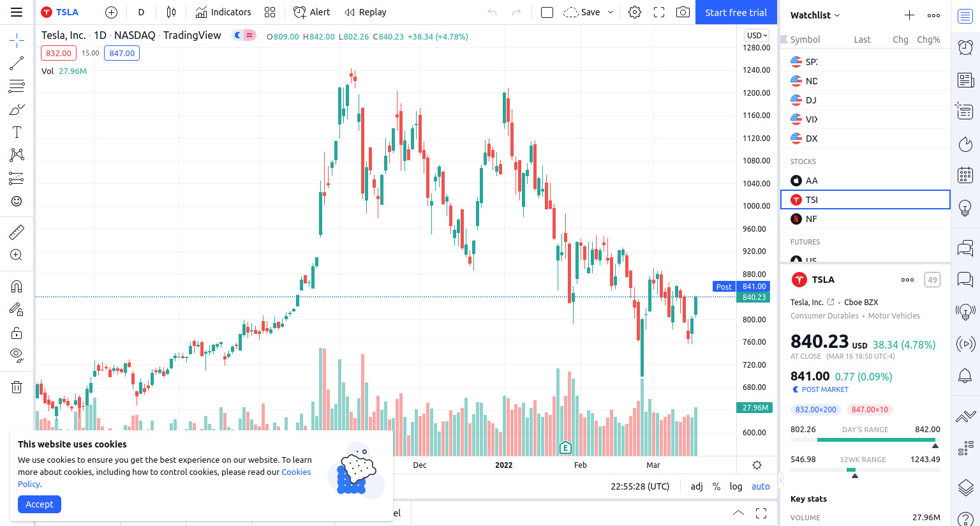This screenshot has width=980, height=526.
Task: Open indicator templates grid icon
Action: coord(270,12)
